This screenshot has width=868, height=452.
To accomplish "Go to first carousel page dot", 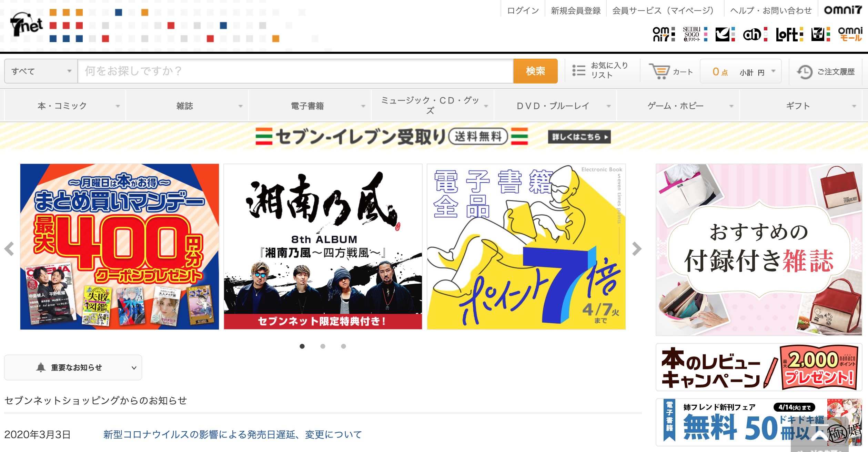I will 302,346.
